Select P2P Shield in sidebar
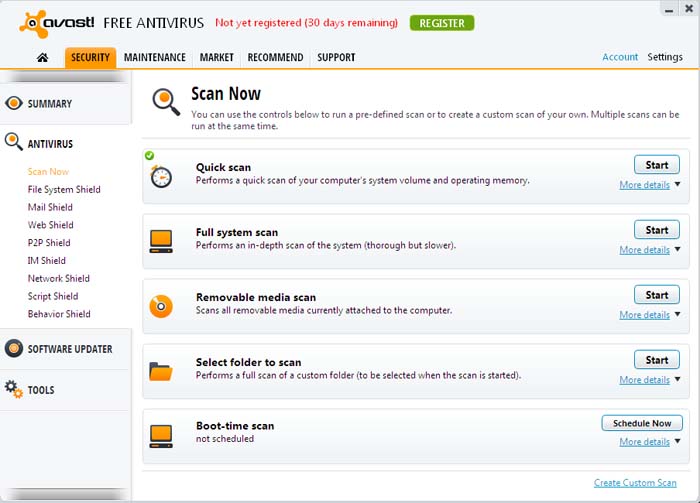The image size is (700, 503). [x=49, y=243]
